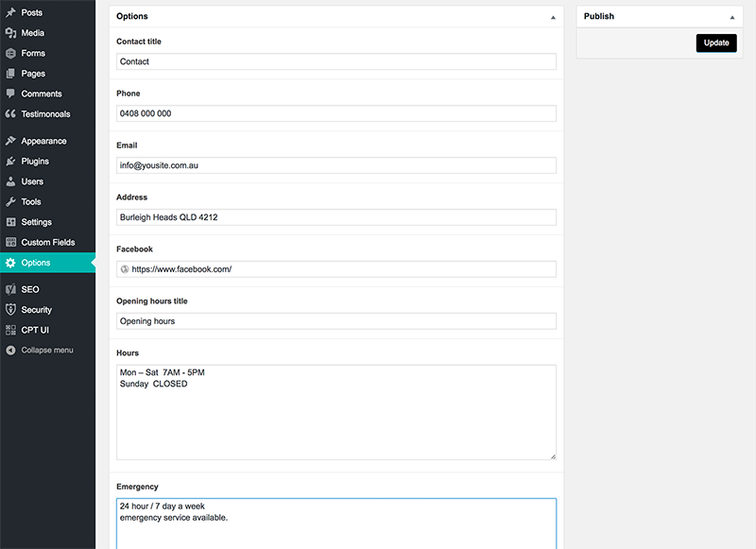Click the Phone number input field
The width and height of the screenshot is (756, 549).
click(335, 113)
